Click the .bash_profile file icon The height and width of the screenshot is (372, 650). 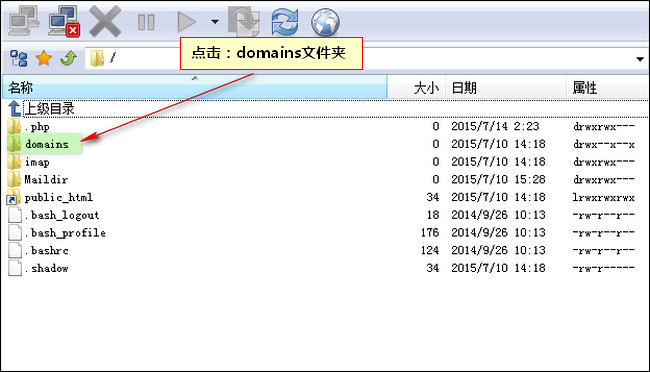tap(15, 233)
